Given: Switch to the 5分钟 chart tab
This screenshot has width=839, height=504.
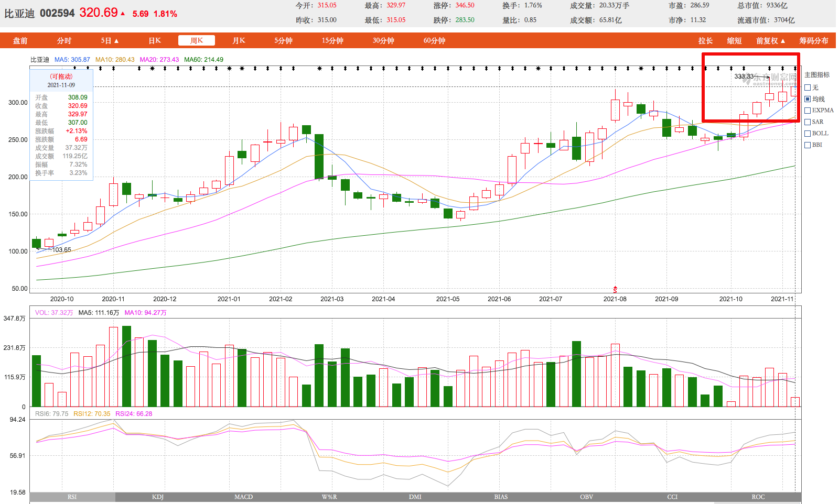Looking at the screenshot, I should [283, 40].
